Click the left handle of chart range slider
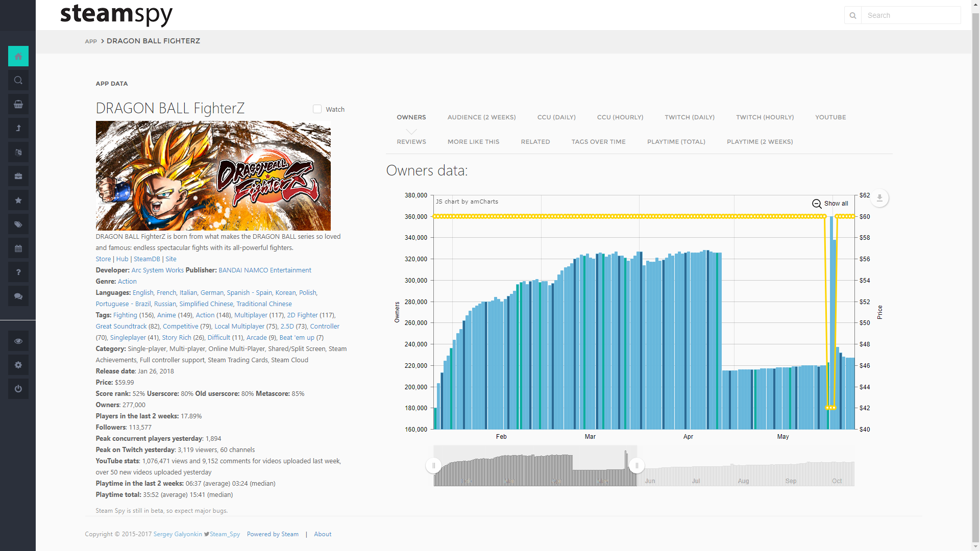Viewport: 980px width, 551px height. 434,465
